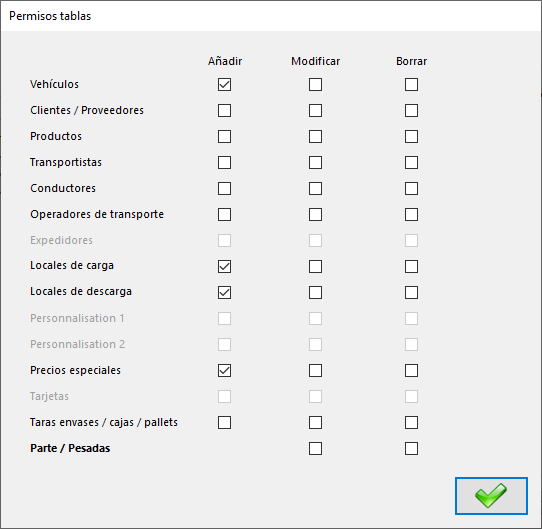Uncheck Añadir for Locales de carga
This screenshot has height=529, width=542.
pyautogui.click(x=224, y=267)
